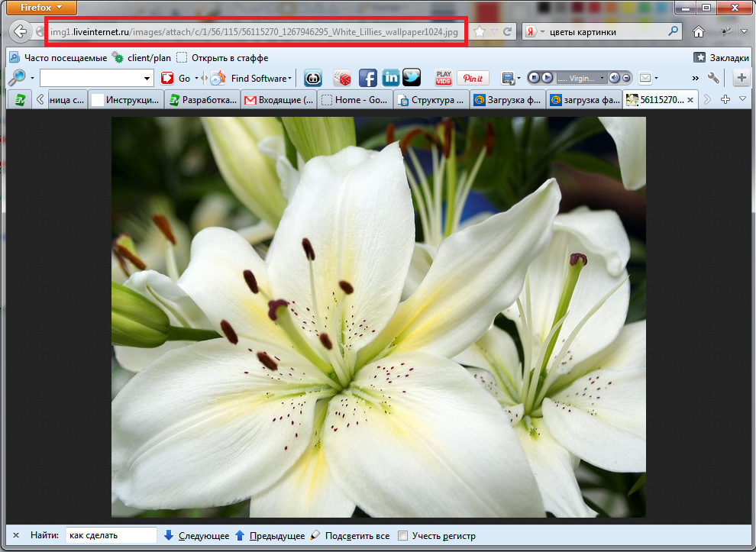756x552 pixels.
Task: Click the 'цветы картинки' search field
Action: pos(607,32)
